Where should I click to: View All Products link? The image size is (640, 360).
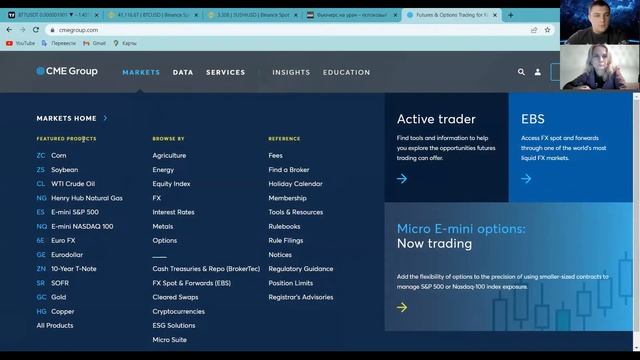pyautogui.click(x=55, y=326)
